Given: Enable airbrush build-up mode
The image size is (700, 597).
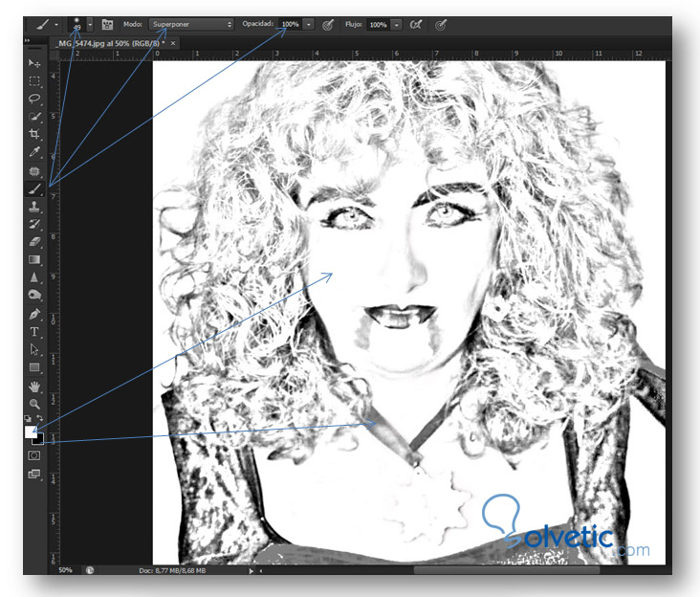Looking at the screenshot, I should pos(416,25).
